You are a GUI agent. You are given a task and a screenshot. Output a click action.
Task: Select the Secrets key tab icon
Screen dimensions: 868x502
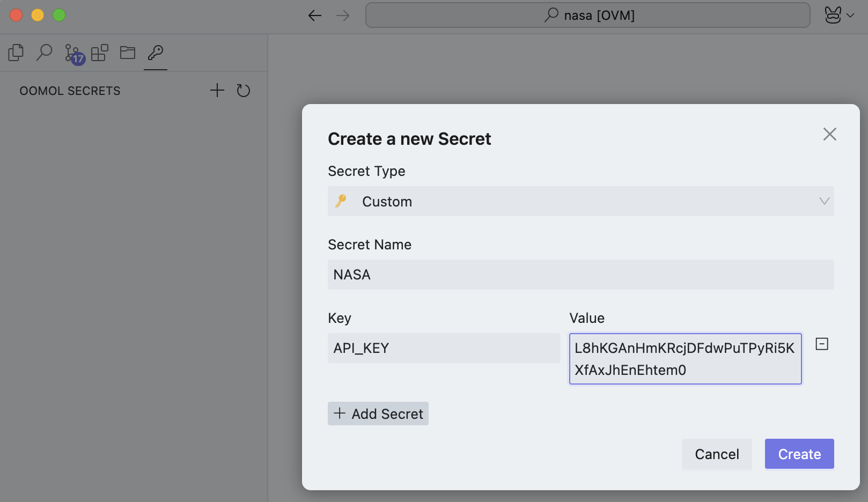156,53
